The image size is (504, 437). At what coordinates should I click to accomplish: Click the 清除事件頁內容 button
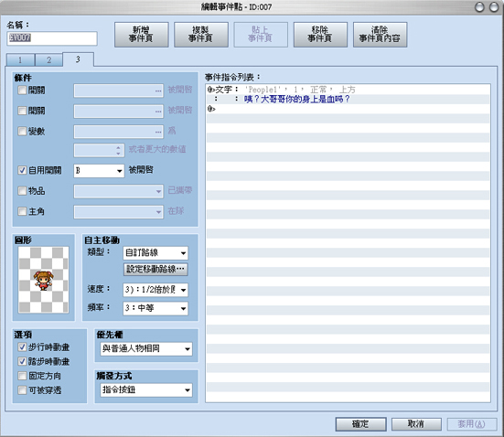pyautogui.click(x=380, y=35)
